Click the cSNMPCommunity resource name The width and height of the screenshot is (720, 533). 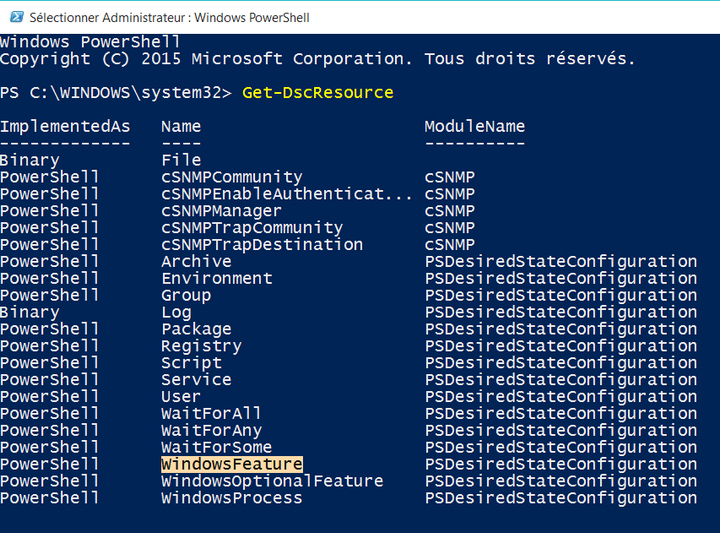[231, 177]
